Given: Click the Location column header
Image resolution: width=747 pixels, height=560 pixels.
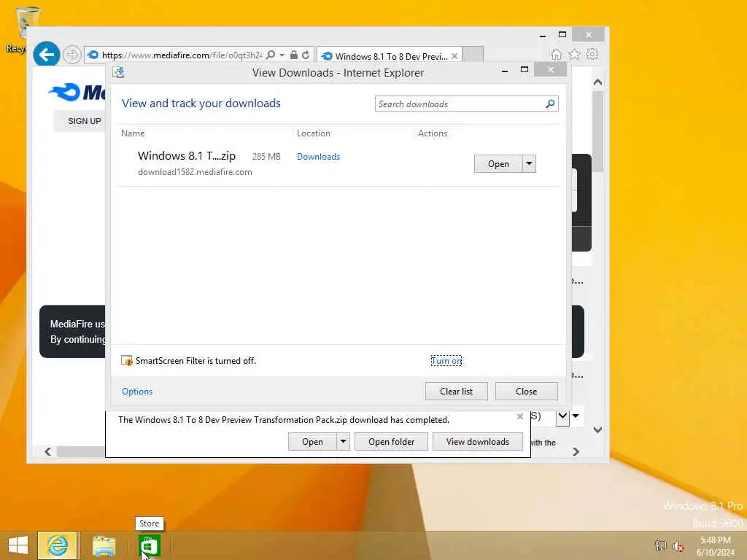Looking at the screenshot, I should pyautogui.click(x=314, y=133).
